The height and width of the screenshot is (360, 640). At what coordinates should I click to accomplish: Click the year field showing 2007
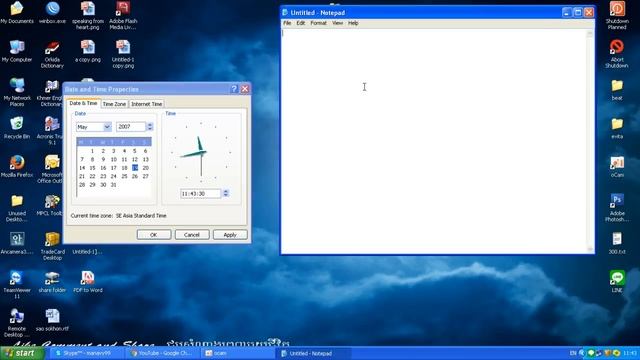131,127
